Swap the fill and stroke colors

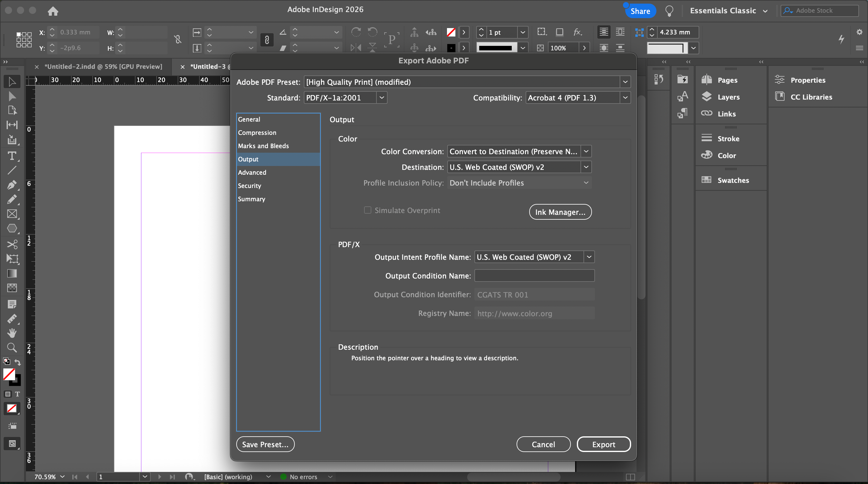(18, 362)
